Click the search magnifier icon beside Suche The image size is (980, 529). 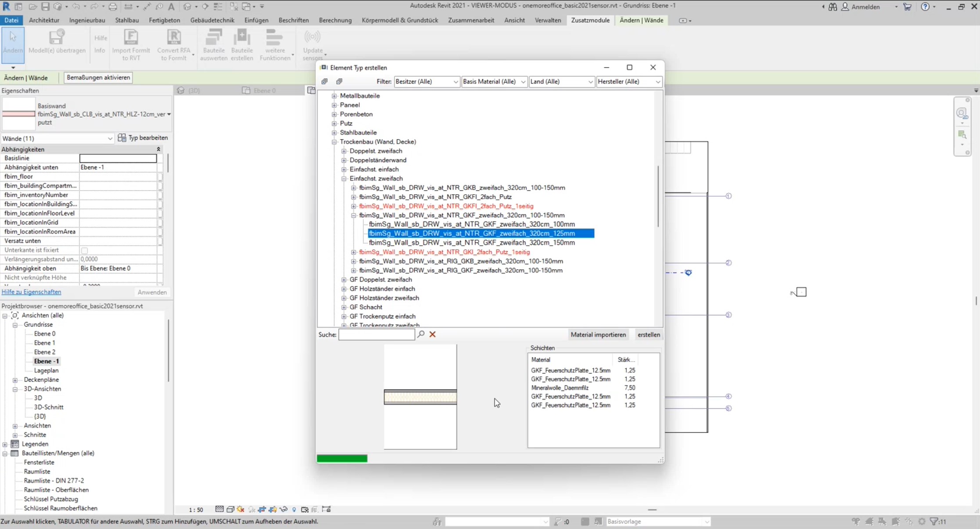click(421, 334)
